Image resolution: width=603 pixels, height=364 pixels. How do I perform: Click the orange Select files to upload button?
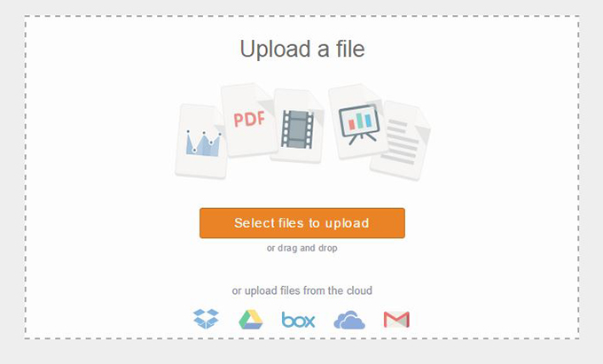(302, 223)
